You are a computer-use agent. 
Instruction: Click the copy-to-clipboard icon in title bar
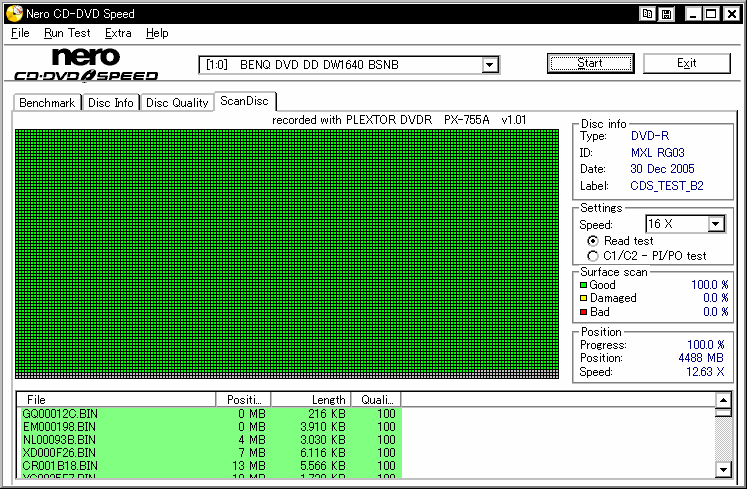click(x=647, y=14)
